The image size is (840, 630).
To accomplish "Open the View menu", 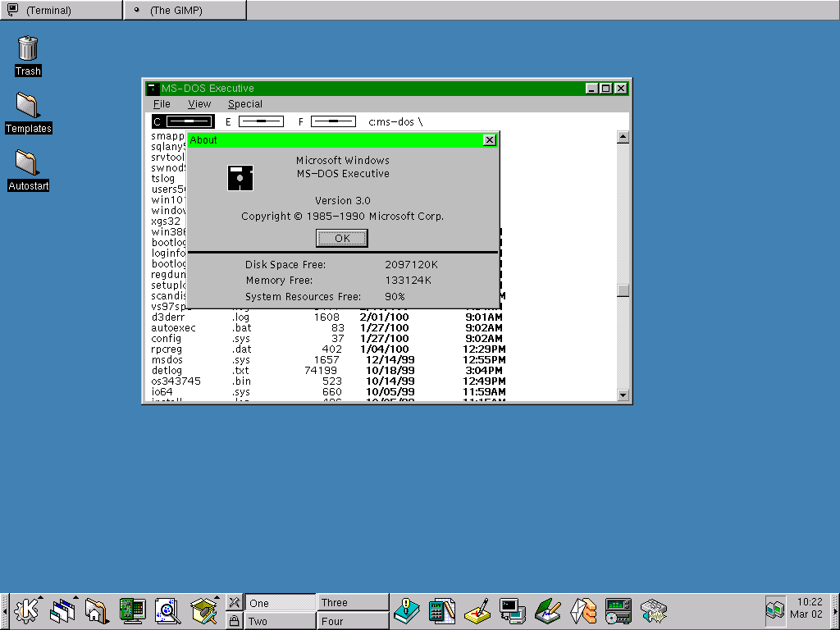I will click(199, 104).
